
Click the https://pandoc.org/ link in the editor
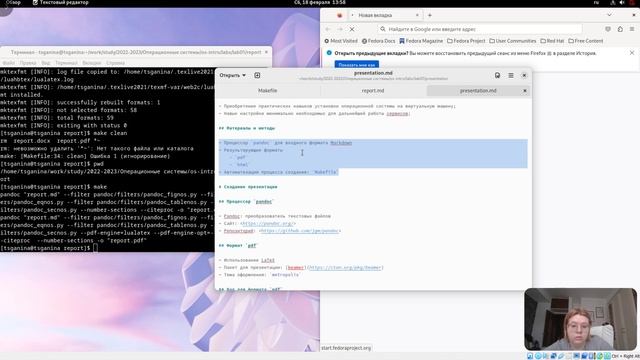(268, 224)
